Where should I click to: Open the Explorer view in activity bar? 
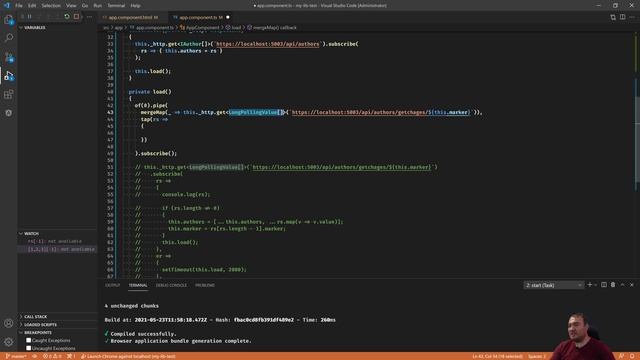click(9, 20)
